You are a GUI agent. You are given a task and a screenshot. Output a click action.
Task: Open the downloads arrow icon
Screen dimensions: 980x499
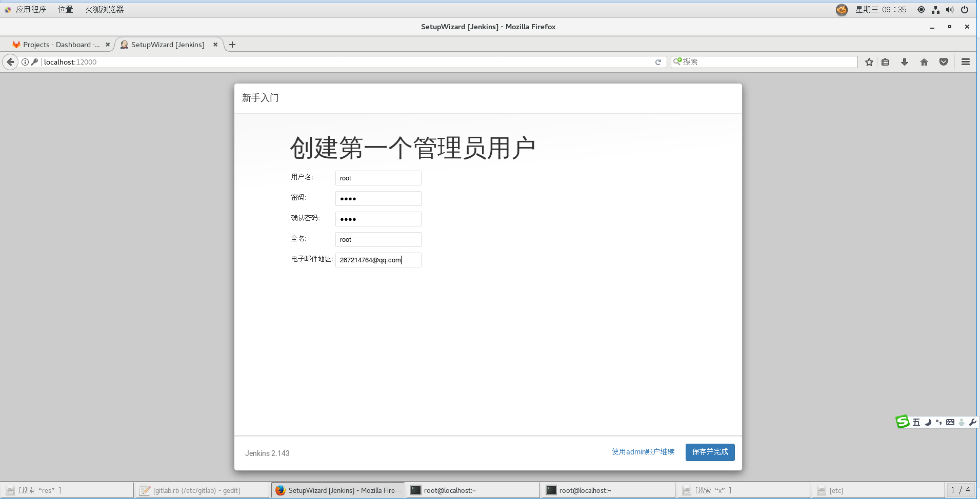coord(905,62)
